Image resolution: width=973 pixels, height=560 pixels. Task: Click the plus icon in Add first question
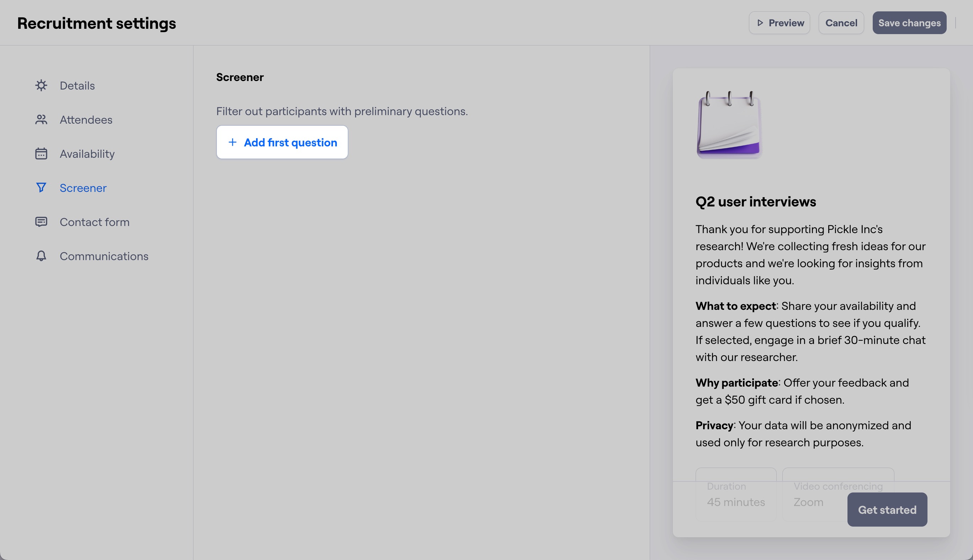(233, 142)
